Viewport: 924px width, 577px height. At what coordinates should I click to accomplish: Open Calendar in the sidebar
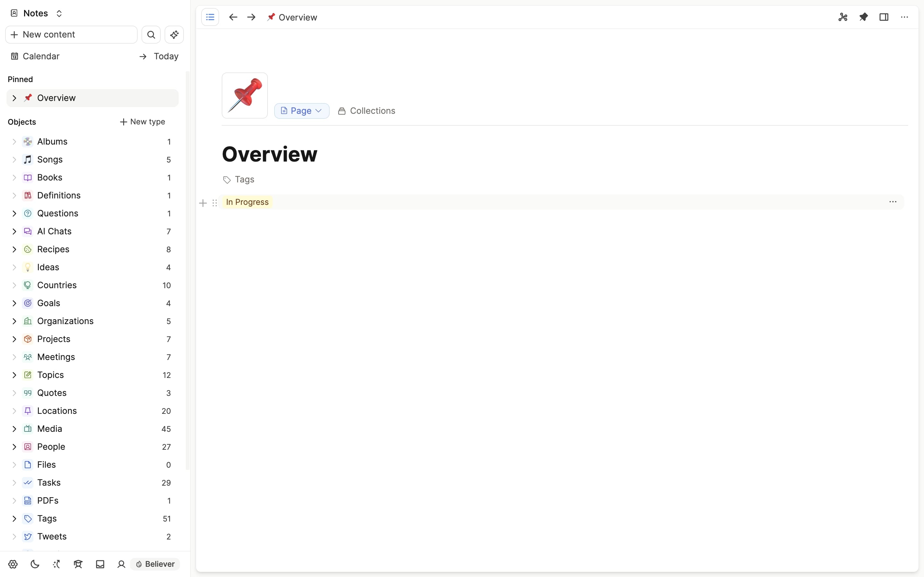pos(41,56)
